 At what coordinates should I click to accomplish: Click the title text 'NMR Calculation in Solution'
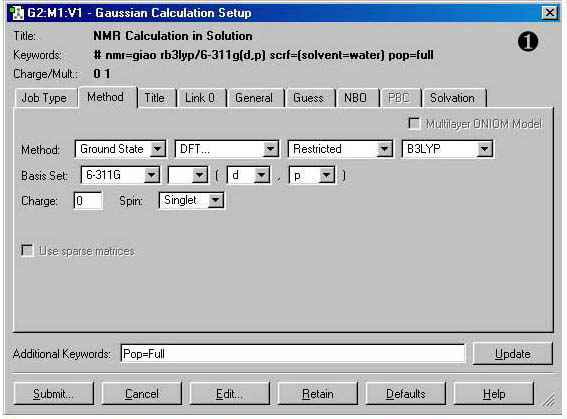point(173,36)
